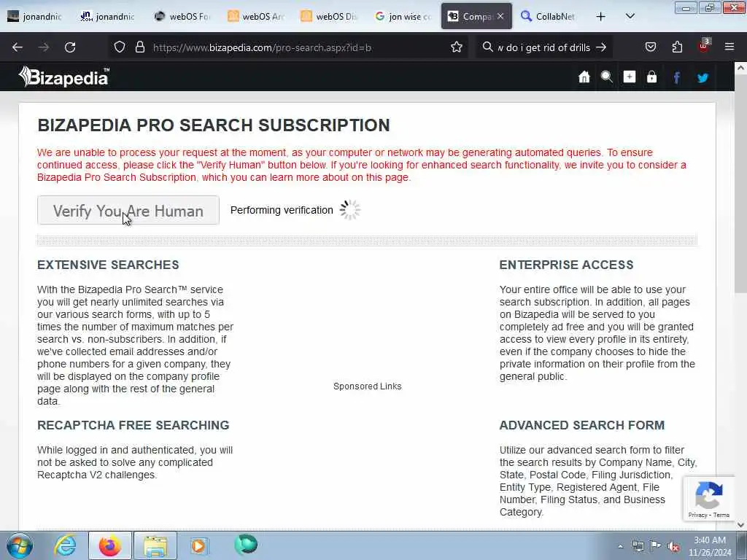Click the Bizapedia logo
Image resolution: width=747 pixels, height=560 pixels.
click(64, 77)
